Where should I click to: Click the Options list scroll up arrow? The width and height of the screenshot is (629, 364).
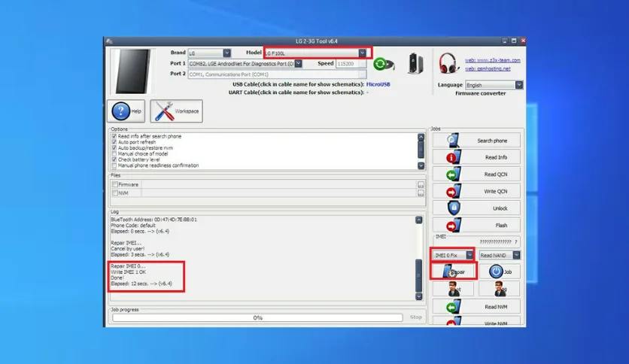click(421, 137)
